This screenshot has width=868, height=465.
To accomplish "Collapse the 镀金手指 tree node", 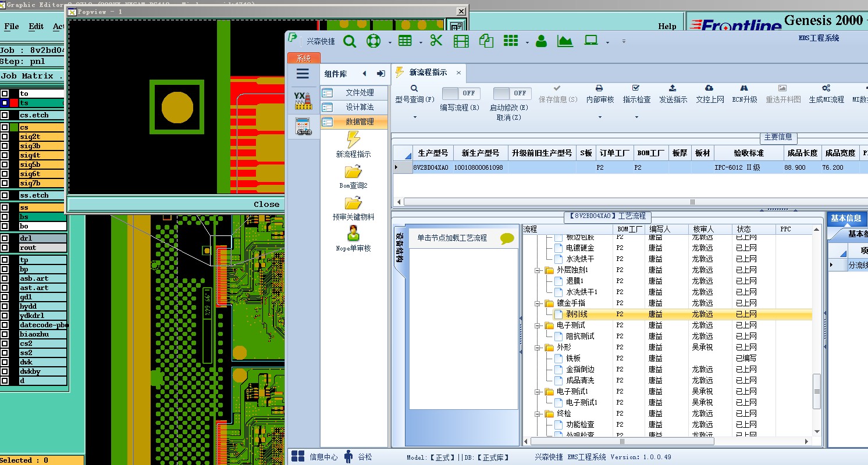I will point(538,303).
